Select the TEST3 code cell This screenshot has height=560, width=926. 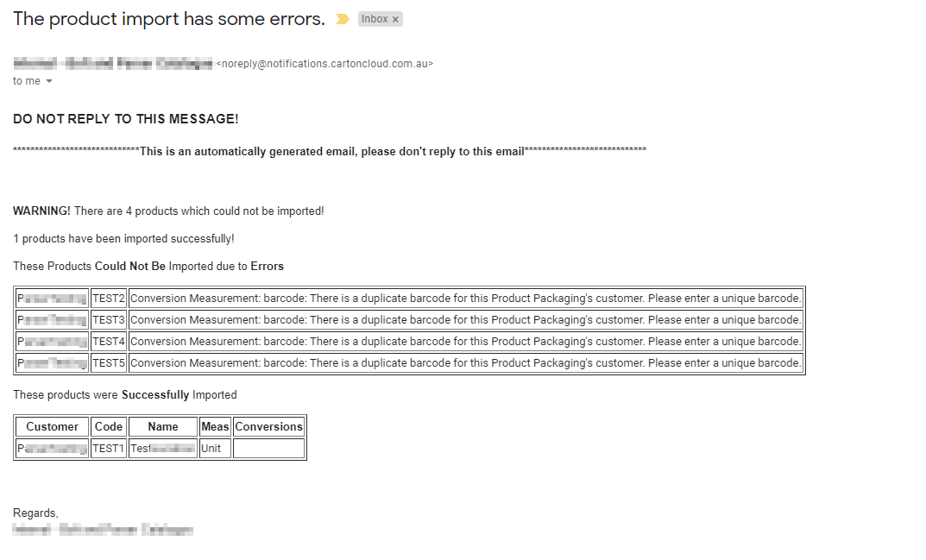pos(109,320)
